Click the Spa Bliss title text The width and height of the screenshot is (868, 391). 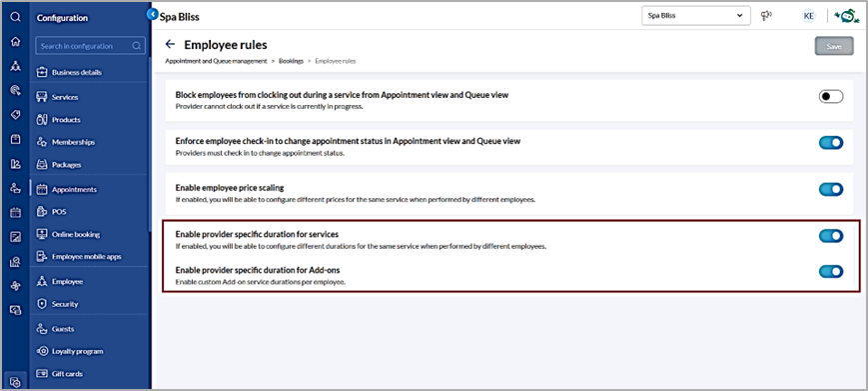(x=180, y=17)
